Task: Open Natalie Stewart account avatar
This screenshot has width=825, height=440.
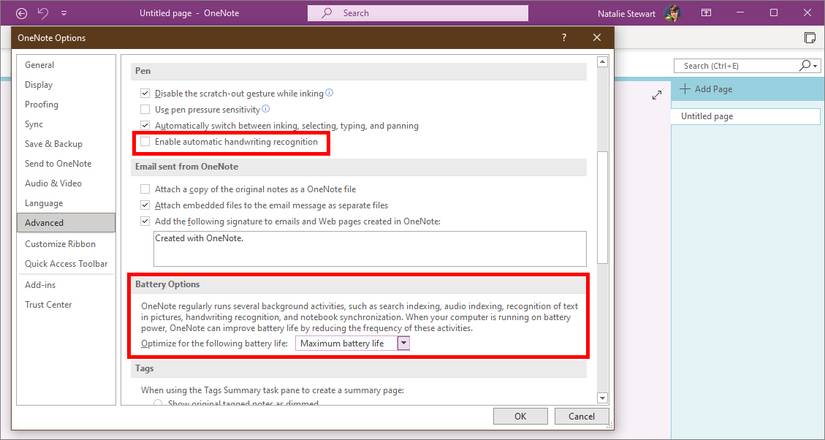Action: (672, 13)
